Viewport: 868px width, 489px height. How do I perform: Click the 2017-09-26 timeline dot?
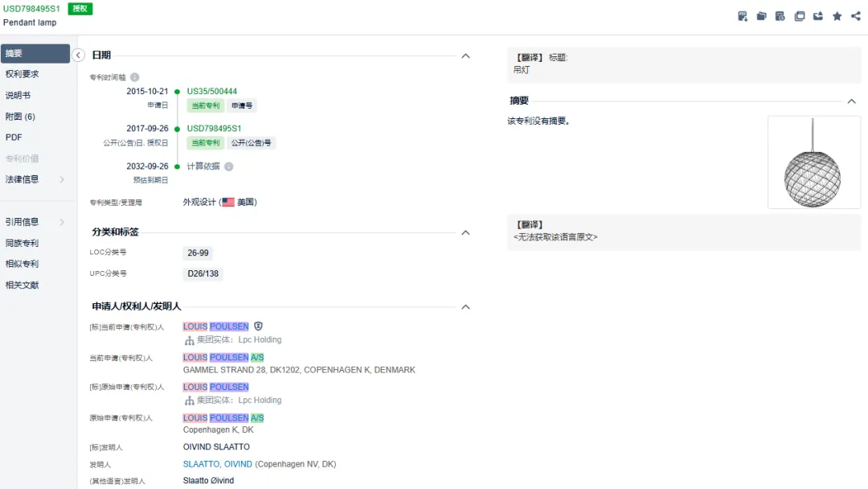[x=177, y=129]
